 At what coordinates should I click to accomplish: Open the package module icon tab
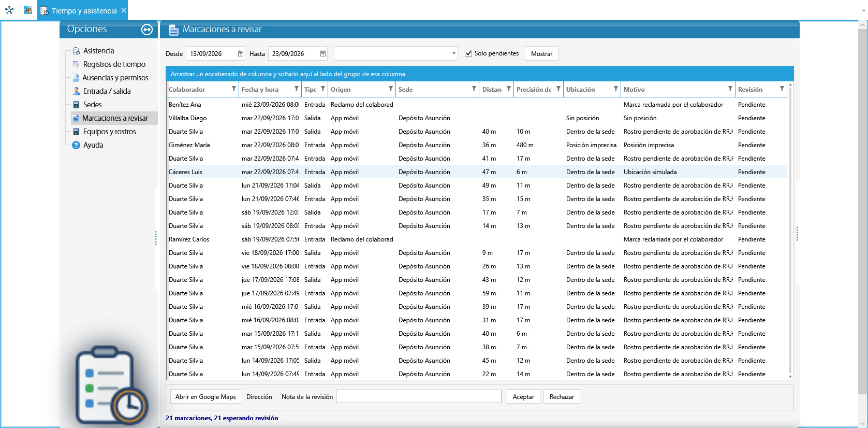[28, 10]
